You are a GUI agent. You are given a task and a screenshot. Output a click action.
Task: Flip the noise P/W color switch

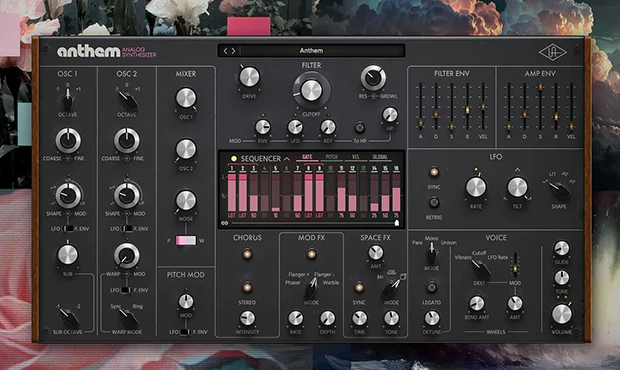click(186, 241)
